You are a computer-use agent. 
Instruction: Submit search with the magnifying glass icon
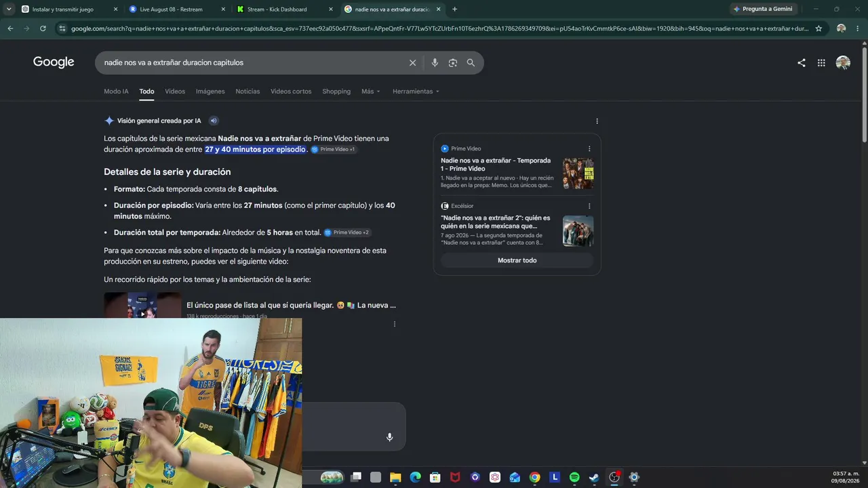tap(471, 63)
